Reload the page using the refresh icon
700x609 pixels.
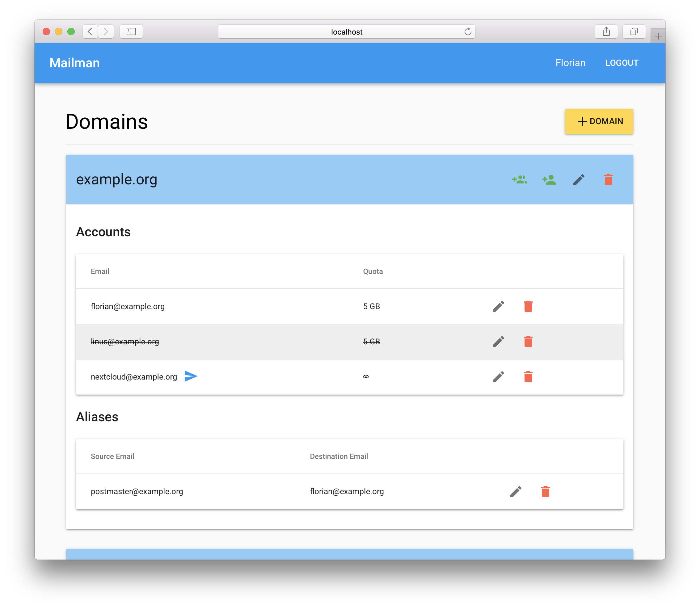click(468, 31)
